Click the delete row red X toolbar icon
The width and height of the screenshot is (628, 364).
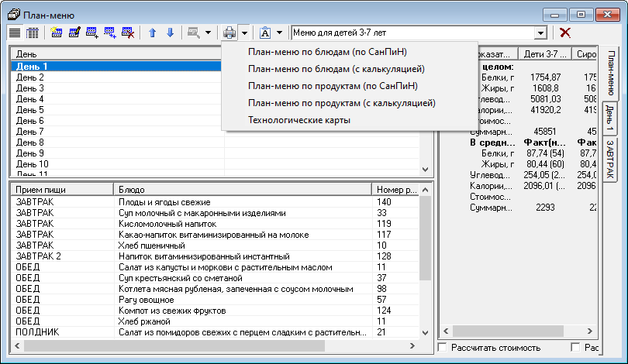click(x=129, y=33)
